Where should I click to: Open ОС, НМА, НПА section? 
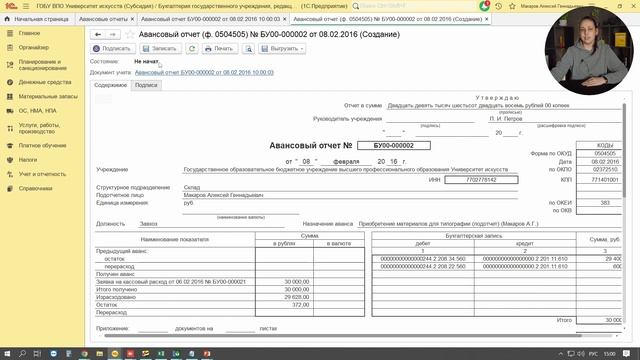tap(37, 111)
